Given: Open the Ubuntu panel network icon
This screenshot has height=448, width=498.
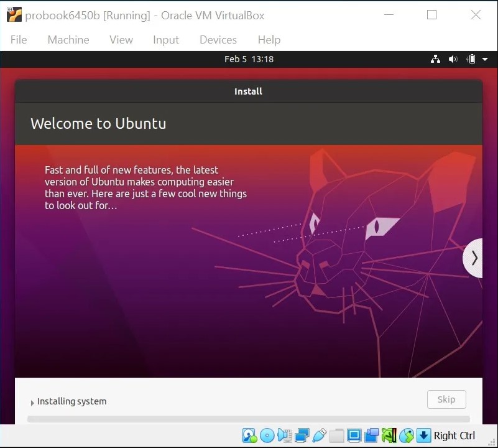Looking at the screenshot, I should click(435, 59).
